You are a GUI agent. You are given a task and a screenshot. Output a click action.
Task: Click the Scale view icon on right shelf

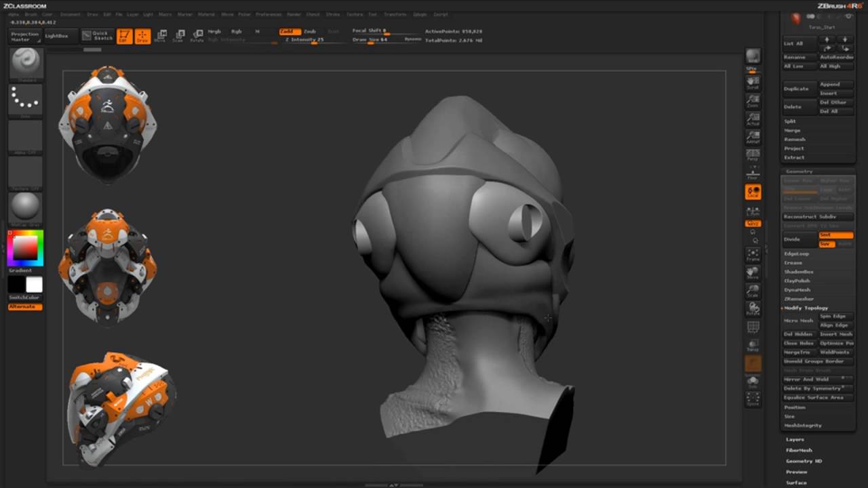pos(753,291)
